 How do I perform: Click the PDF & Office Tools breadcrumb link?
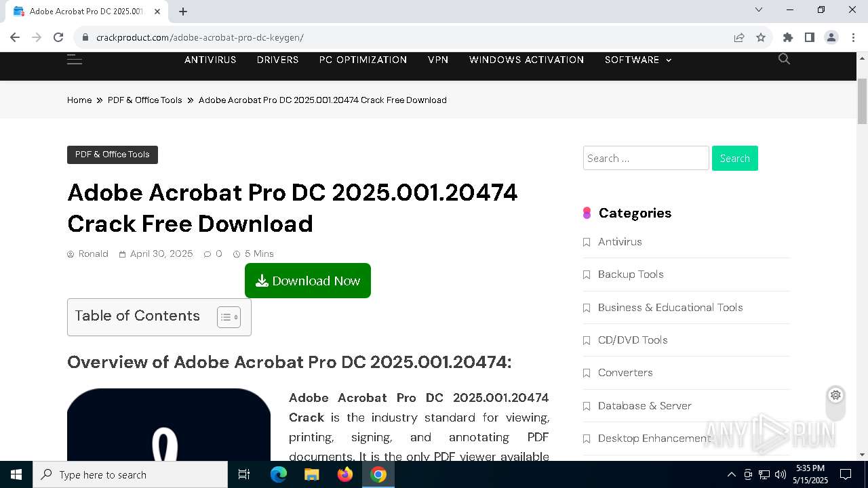(x=145, y=100)
